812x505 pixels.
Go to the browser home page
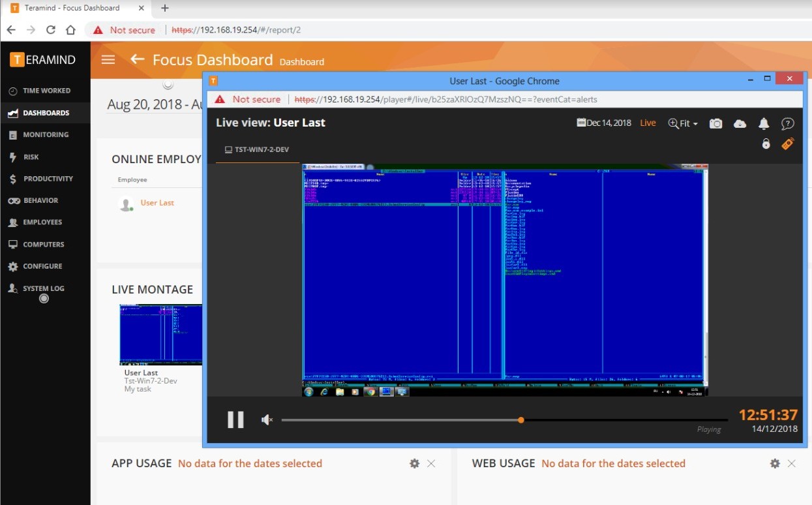[x=71, y=30]
